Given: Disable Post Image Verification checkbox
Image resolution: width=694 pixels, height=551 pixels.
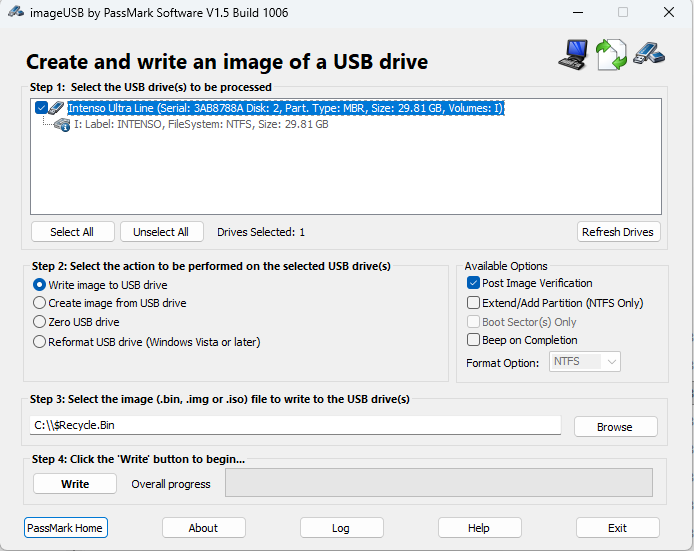Looking at the screenshot, I should (x=473, y=283).
